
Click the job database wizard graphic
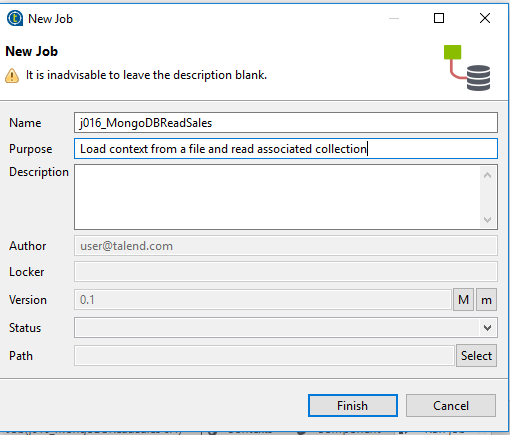coord(467,68)
